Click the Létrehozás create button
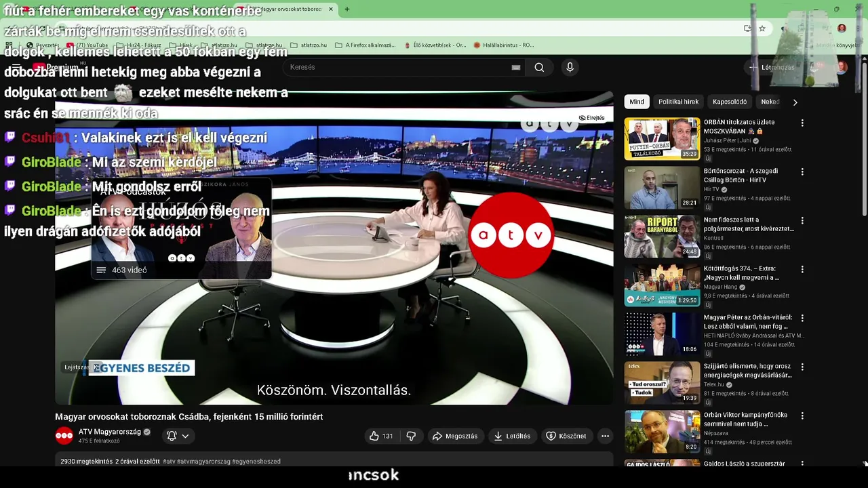This screenshot has width=868, height=488. pos(771,67)
